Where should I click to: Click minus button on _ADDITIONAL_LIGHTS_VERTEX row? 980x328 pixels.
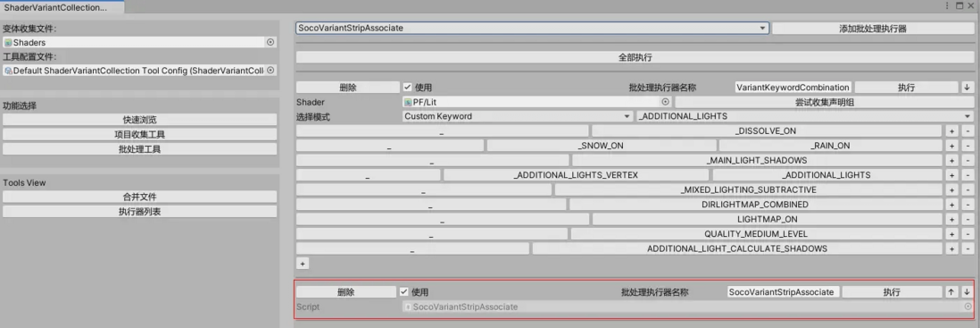(967, 175)
